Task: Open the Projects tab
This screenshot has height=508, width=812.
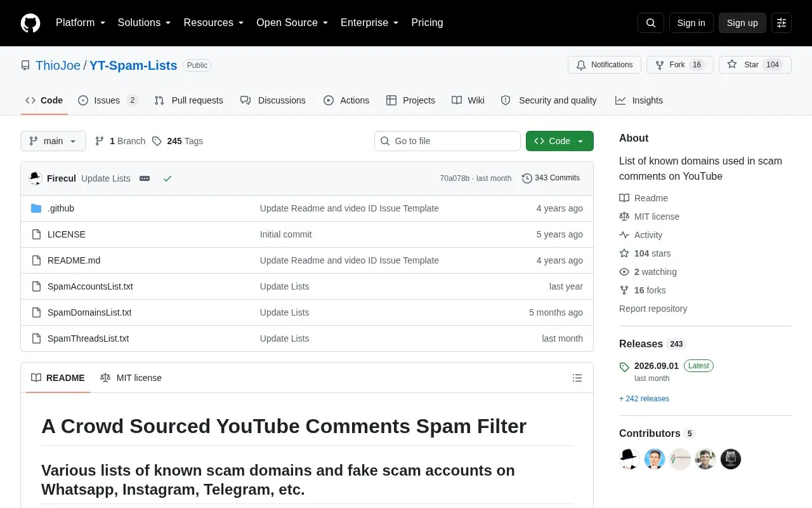Action: [x=410, y=100]
